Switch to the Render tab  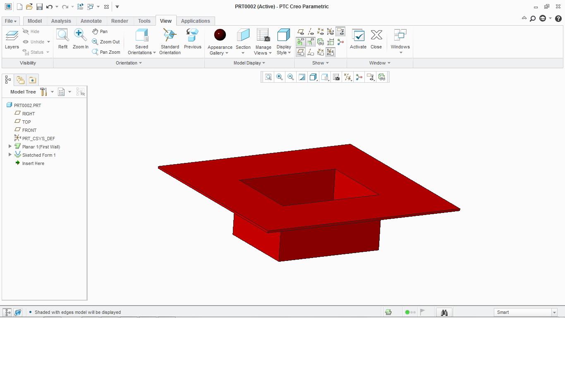[120, 21]
